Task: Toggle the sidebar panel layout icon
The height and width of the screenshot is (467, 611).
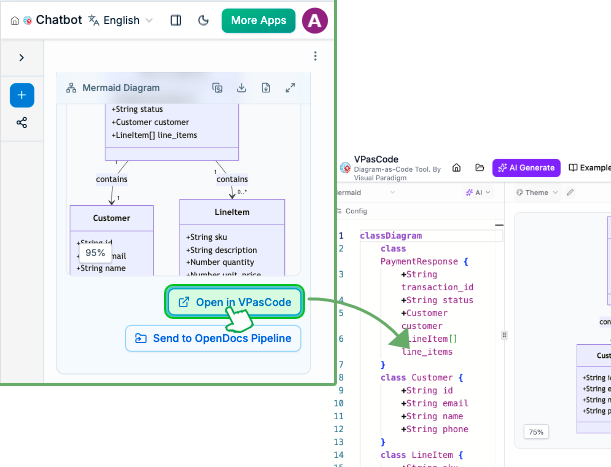Action: click(x=176, y=20)
